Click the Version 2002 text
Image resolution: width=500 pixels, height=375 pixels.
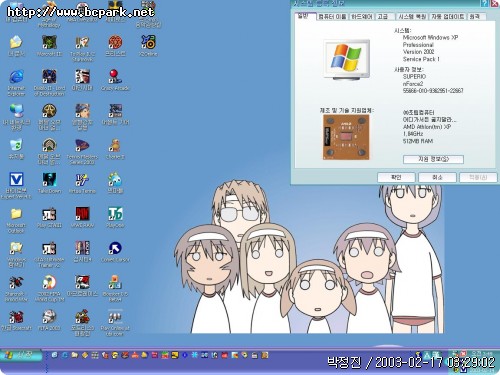point(418,52)
